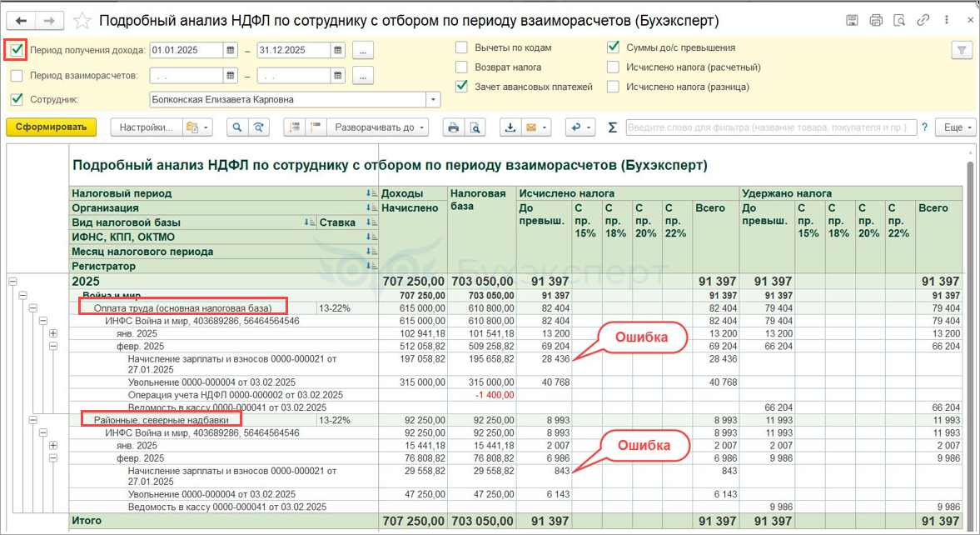This screenshot has height=535, width=980.
Task: Collapse the 2025 tax year group
Action: coord(12,282)
